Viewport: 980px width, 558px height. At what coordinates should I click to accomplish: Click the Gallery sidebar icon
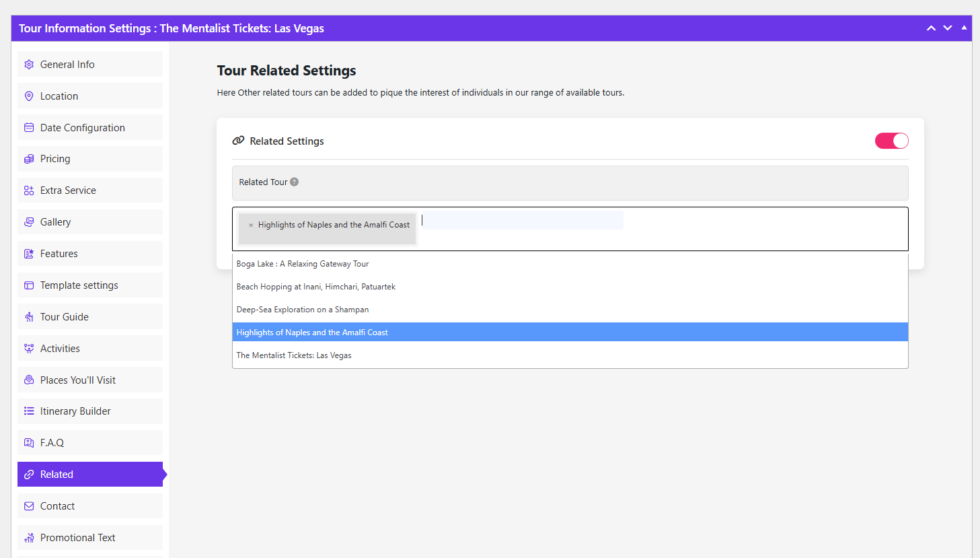click(x=29, y=222)
